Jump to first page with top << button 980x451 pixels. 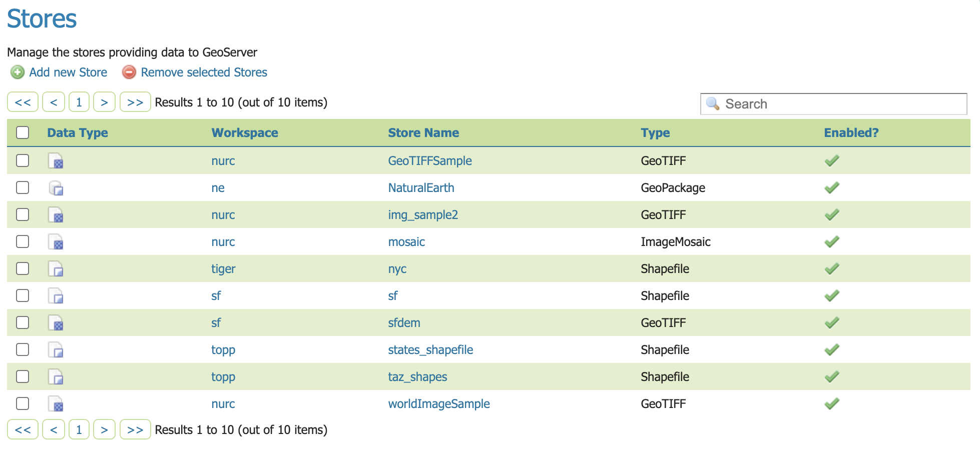pyautogui.click(x=23, y=102)
